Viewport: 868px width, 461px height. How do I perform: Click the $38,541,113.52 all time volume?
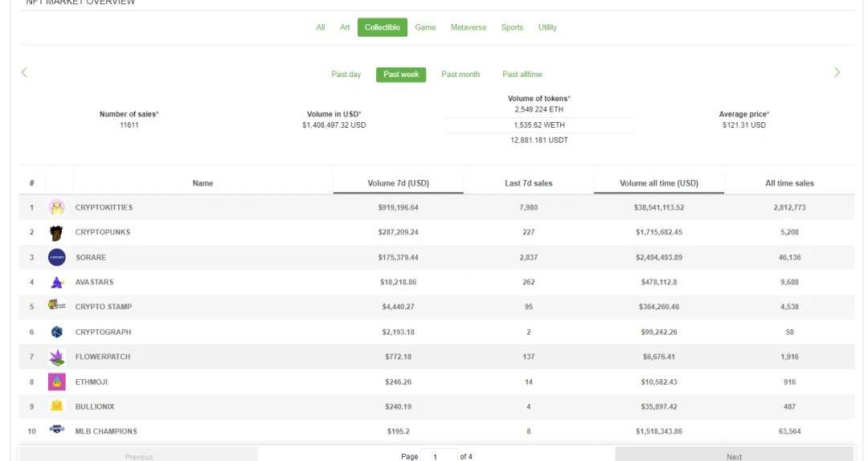point(659,207)
